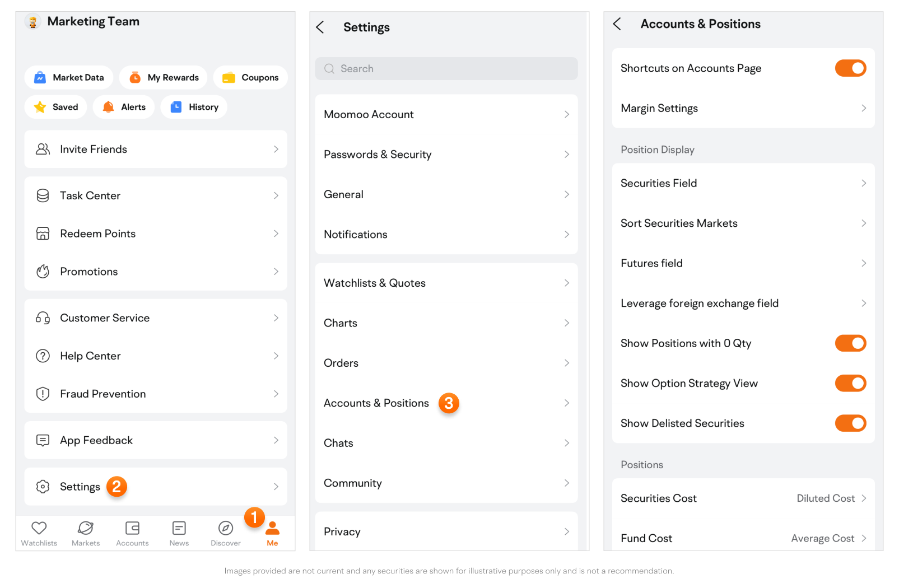Expand Margin Settings row
Screen dimensions: 899x588
click(x=743, y=108)
